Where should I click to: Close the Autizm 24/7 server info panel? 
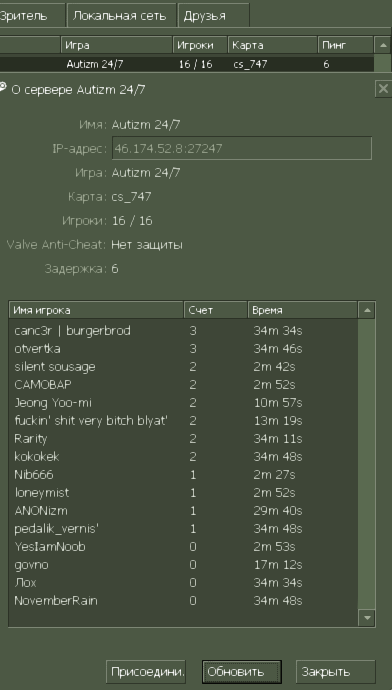383,89
